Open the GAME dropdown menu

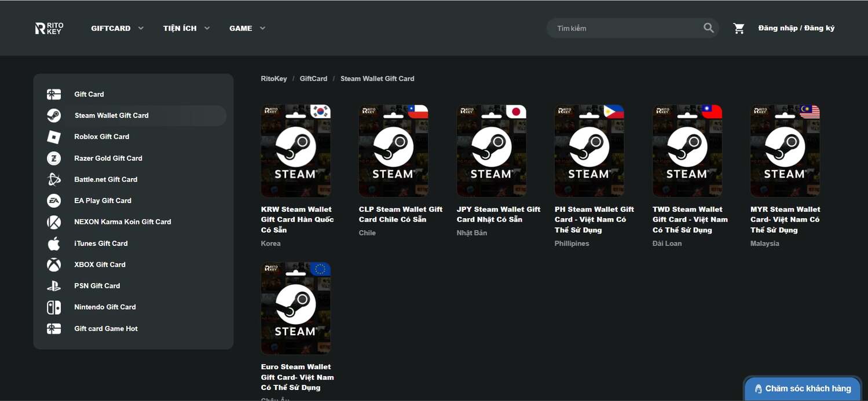pyautogui.click(x=247, y=28)
